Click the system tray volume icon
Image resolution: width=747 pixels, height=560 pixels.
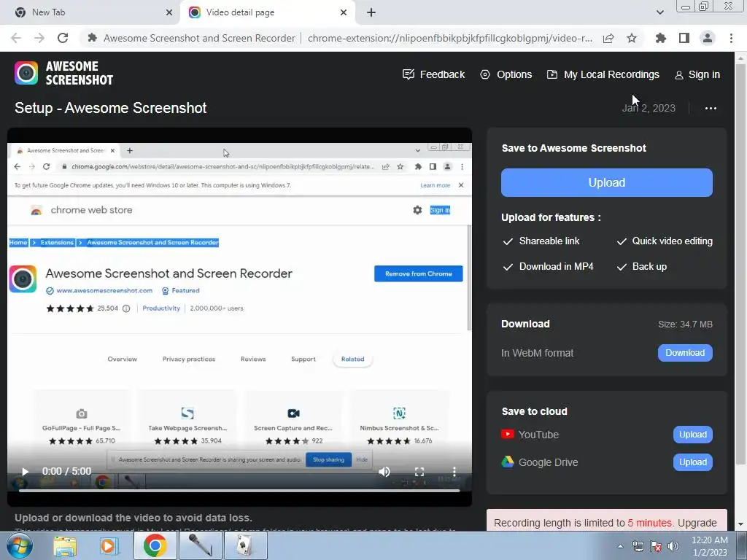coord(673,546)
